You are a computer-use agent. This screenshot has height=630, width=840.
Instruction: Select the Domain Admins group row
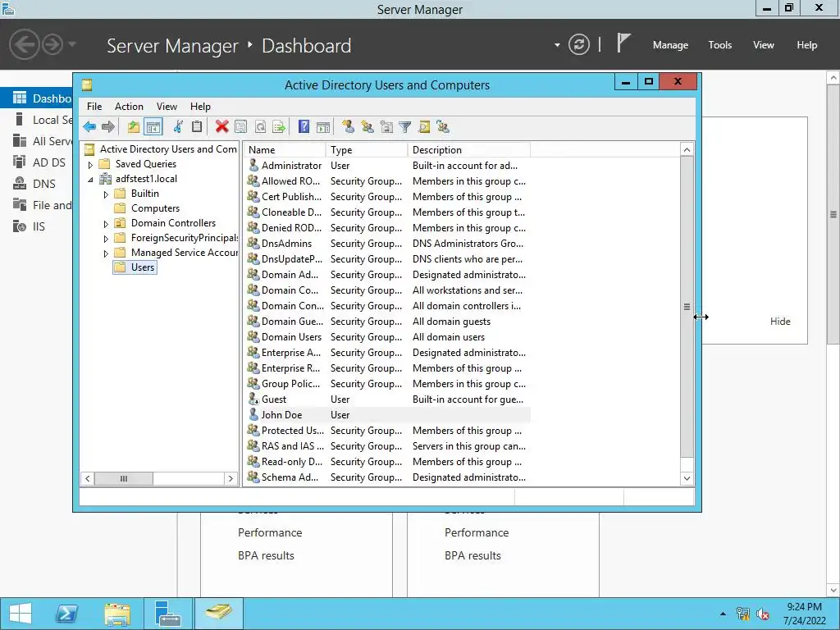pos(290,275)
